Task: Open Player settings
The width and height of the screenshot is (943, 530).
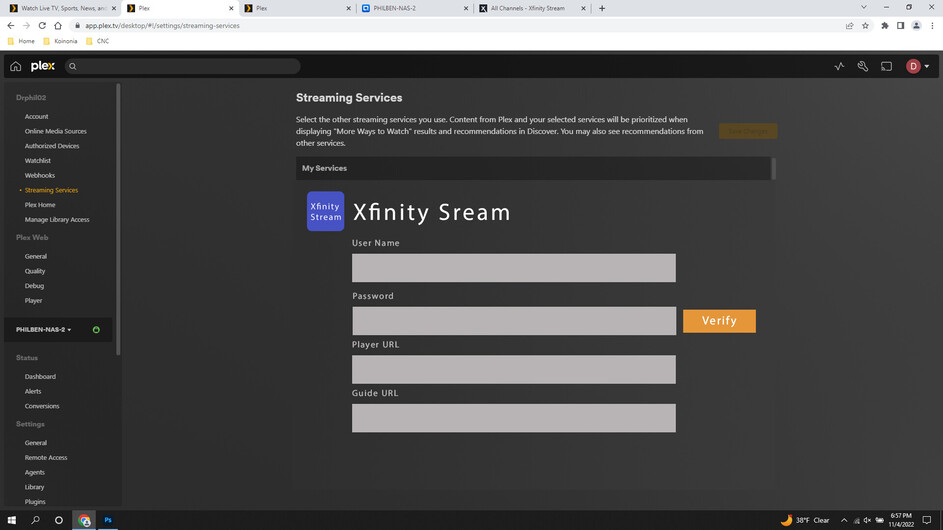Action: [x=34, y=300]
